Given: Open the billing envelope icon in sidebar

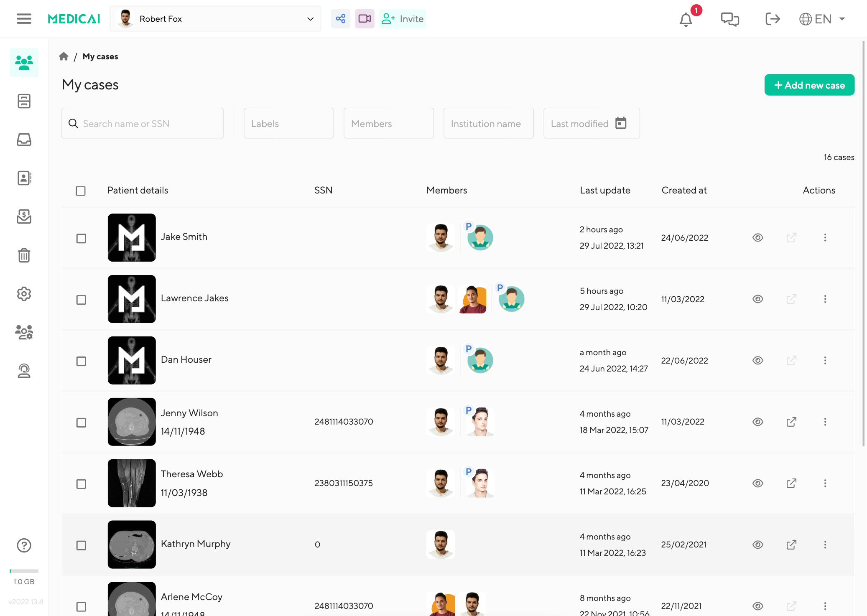Looking at the screenshot, I should pos(24,217).
